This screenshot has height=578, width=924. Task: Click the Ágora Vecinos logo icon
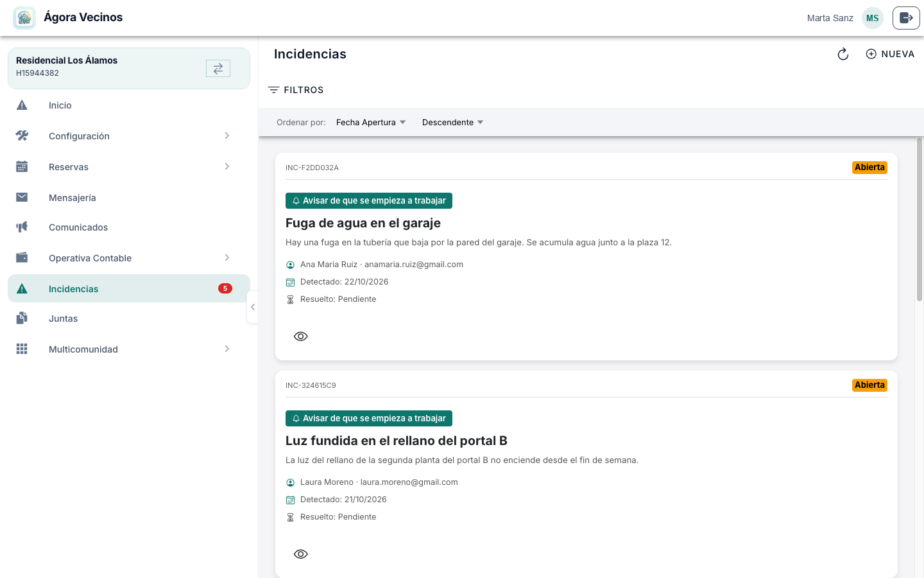[x=24, y=18]
